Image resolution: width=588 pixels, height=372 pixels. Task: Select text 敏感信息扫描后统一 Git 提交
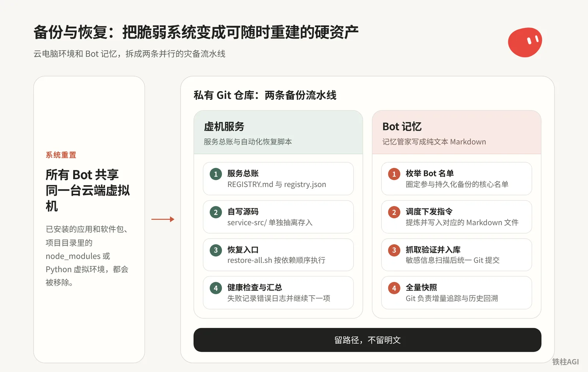[x=453, y=260]
